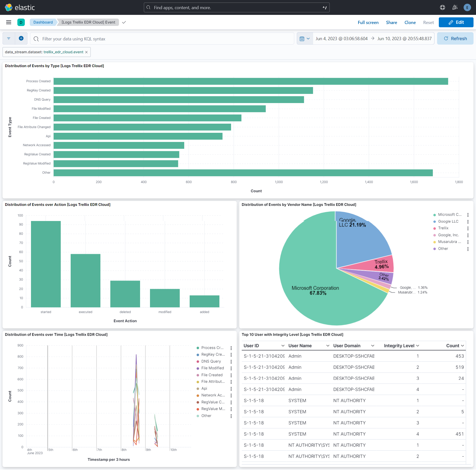Open start date Jun 4, 2023 picker
Viewport: 476px width, 470px height.
click(341, 39)
